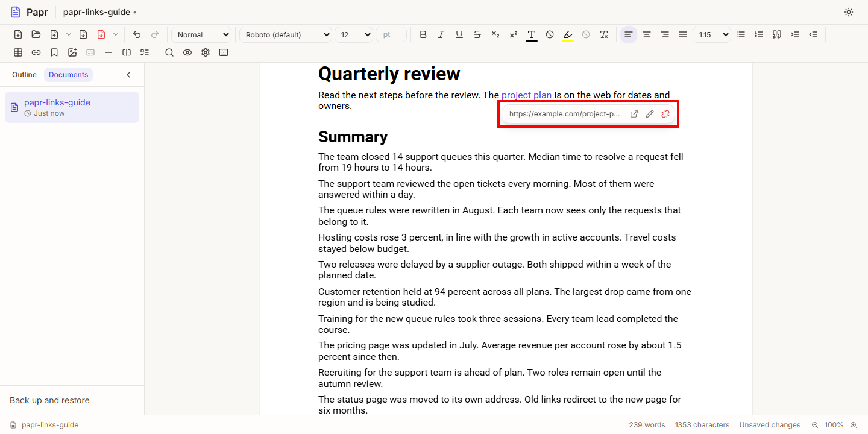
Task: Align text left
Action: point(629,34)
